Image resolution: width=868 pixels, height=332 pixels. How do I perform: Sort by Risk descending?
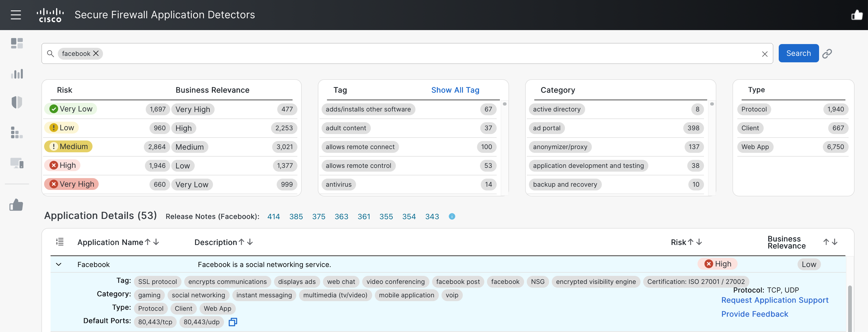pos(699,242)
